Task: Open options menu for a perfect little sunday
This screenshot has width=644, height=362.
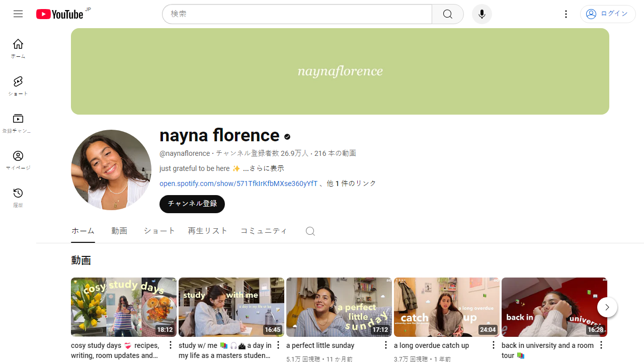Action: [385, 345]
